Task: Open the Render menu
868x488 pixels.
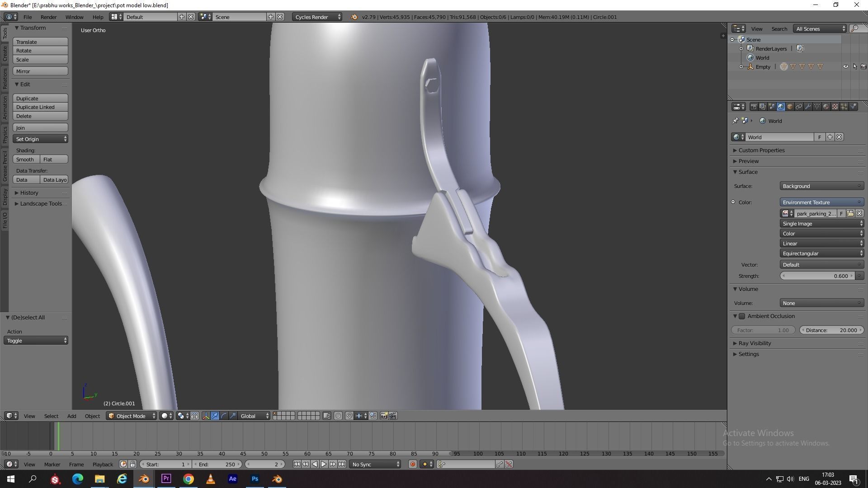Action: (x=48, y=17)
